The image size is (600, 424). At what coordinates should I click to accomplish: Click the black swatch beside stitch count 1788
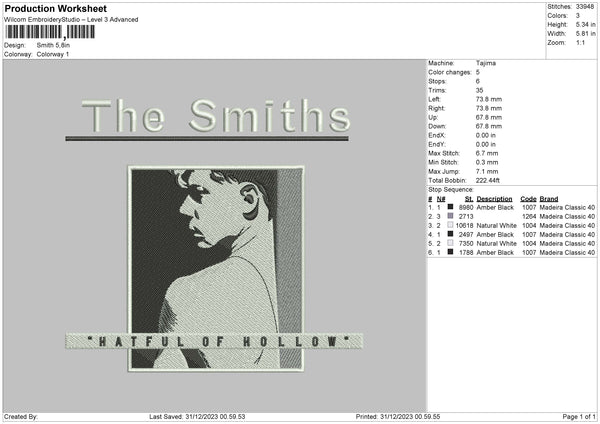coord(450,252)
